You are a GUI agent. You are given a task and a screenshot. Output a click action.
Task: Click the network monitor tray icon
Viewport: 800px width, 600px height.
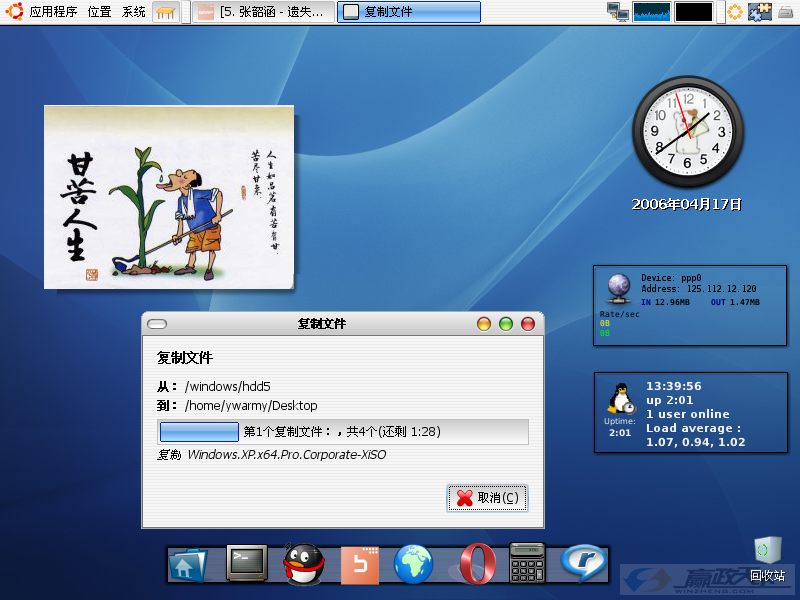(618, 12)
